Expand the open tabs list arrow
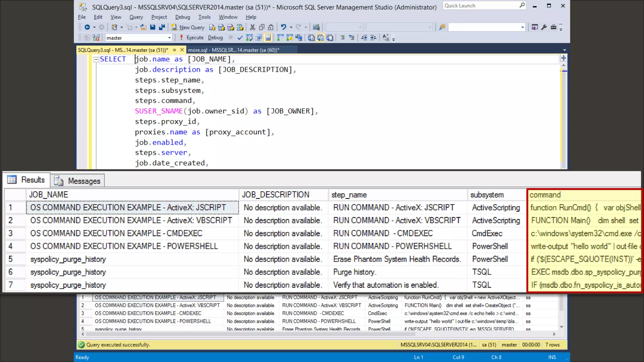Viewport: 644px width, 362px height. 564,50
